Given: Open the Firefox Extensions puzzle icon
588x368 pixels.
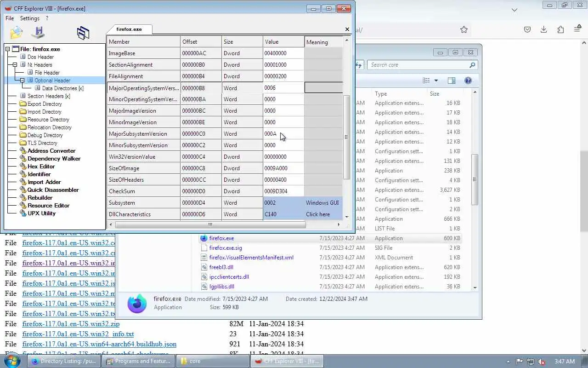Looking at the screenshot, I should pos(560,29).
